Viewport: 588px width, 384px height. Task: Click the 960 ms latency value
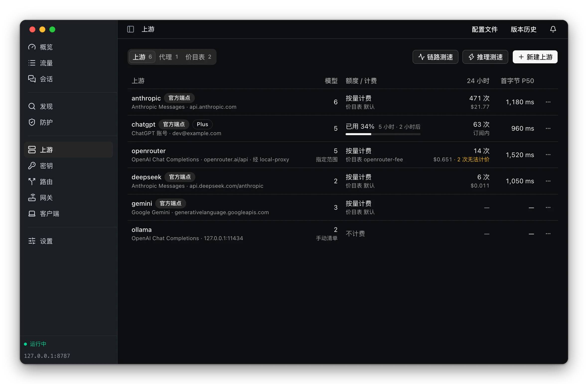click(x=522, y=128)
